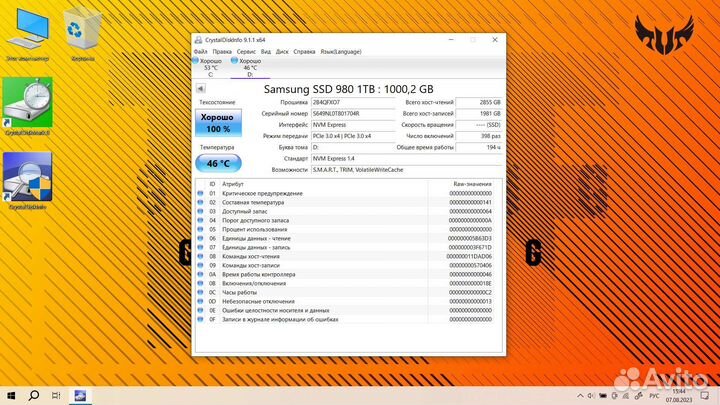This screenshot has width=720, height=405.
Task: Click the ---- (SSD) rotation speed value
Action: click(x=479, y=125)
